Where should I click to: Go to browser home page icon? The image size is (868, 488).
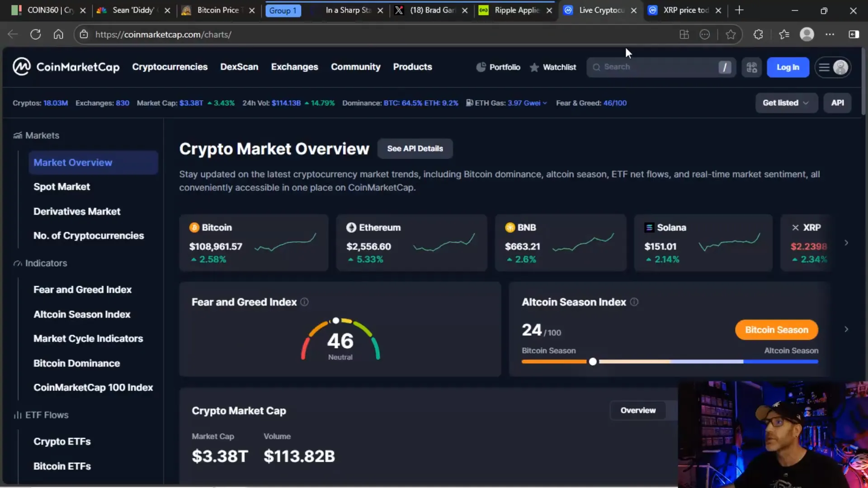click(58, 34)
